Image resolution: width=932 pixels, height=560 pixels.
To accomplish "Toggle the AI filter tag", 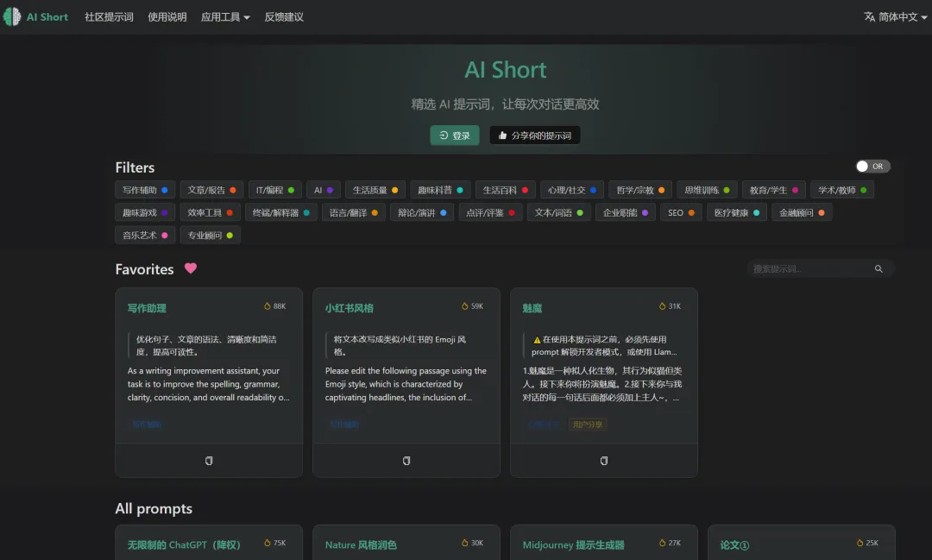I will (x=324, y=190).
